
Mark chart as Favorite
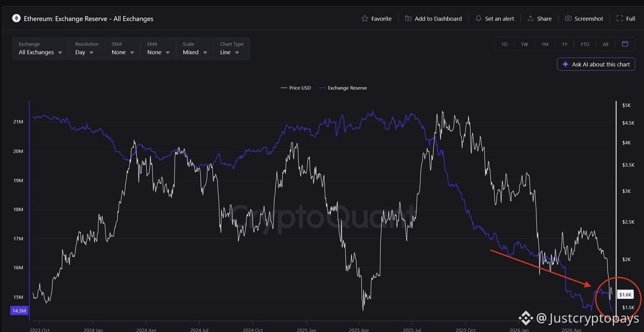376,18
